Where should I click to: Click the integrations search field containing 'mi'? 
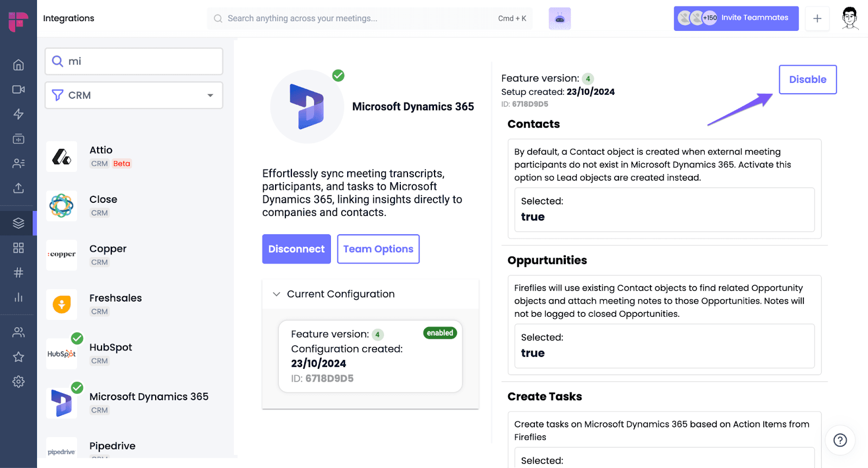(134, 61)
